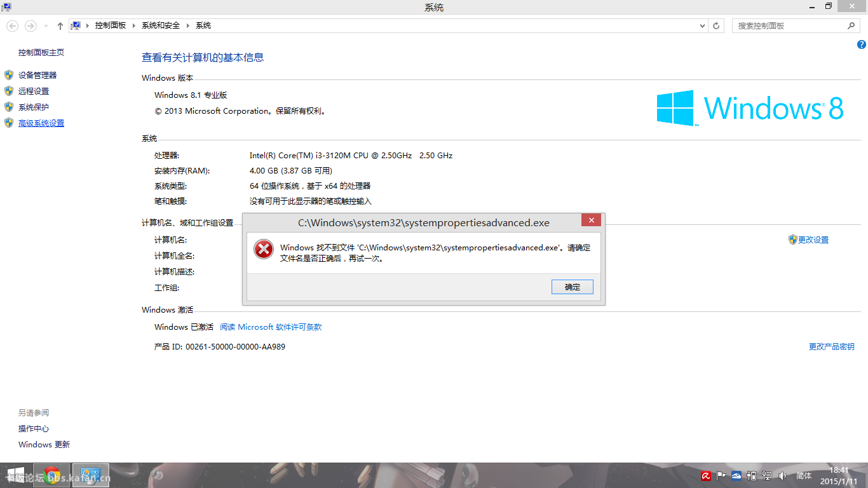Open 高级系统设置 link
The width and height of the screenshot is (868, 488).
coord(41,123)
